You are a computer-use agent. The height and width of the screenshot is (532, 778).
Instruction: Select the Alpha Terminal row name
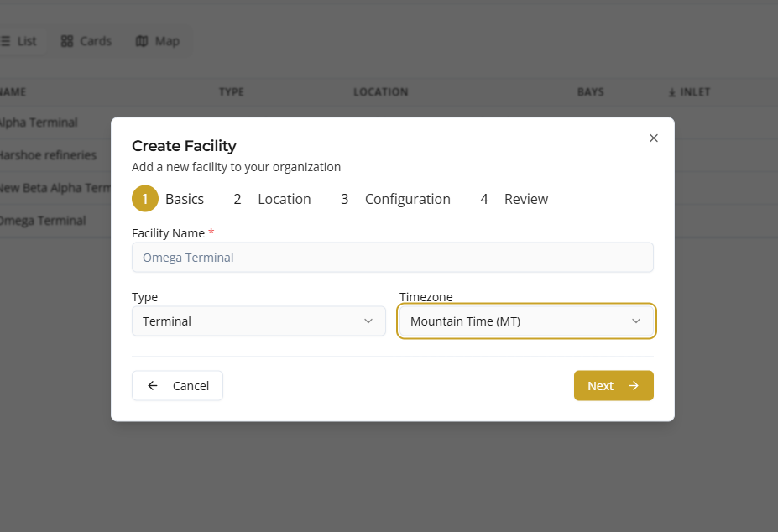click(39, 123)
